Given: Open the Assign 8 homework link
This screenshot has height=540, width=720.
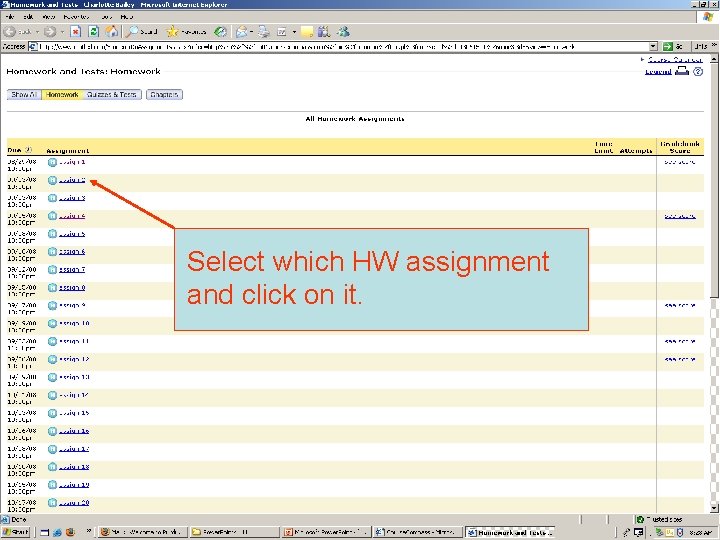Looking at the screenshot, I should click(72, 287).
